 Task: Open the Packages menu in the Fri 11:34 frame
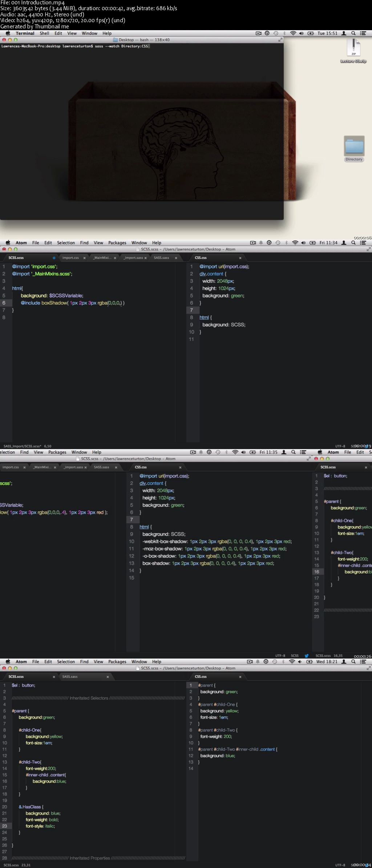tap(117, 243)
